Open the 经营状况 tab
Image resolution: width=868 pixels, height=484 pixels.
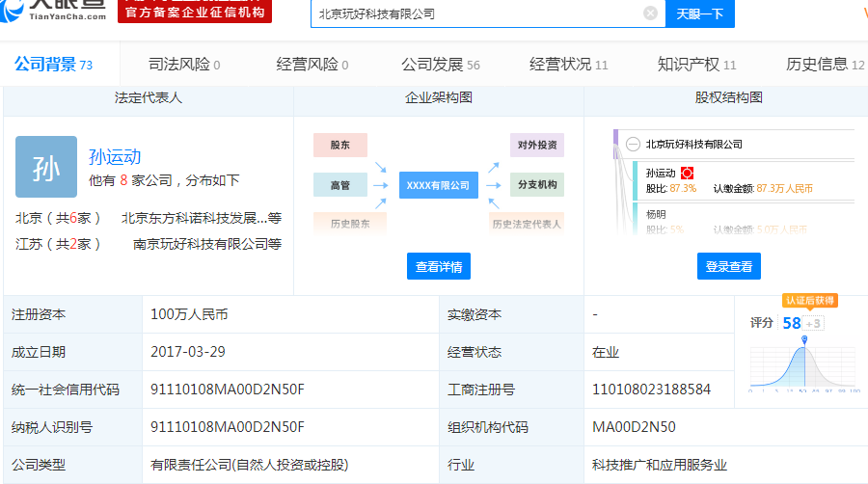click(x=568, y=65)
